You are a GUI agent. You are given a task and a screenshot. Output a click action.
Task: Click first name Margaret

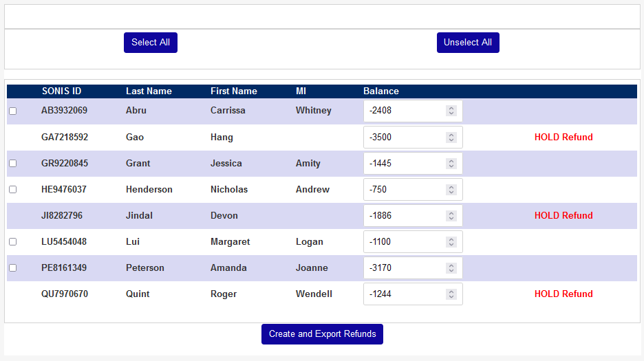coord(230,241)
